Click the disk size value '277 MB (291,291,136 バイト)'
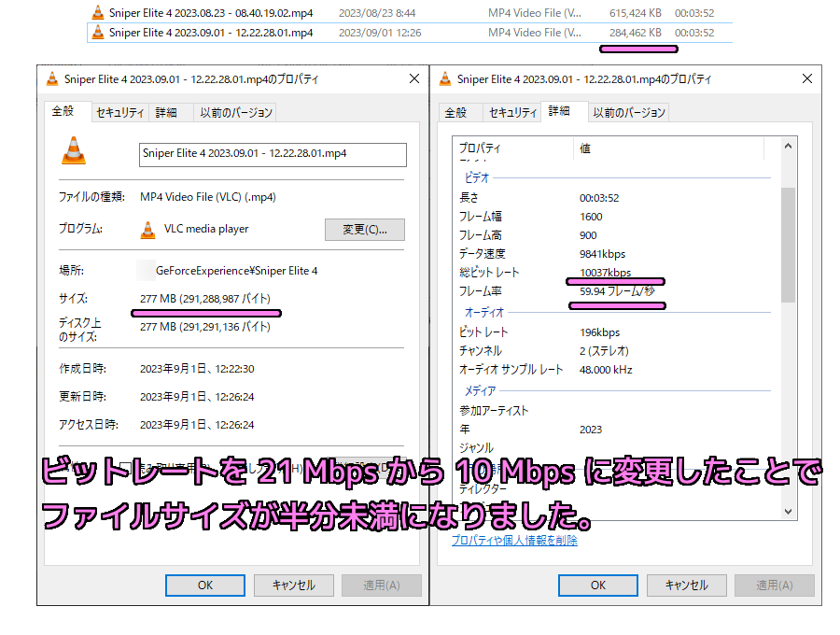 pyautogui.click(x=205, y=327)
